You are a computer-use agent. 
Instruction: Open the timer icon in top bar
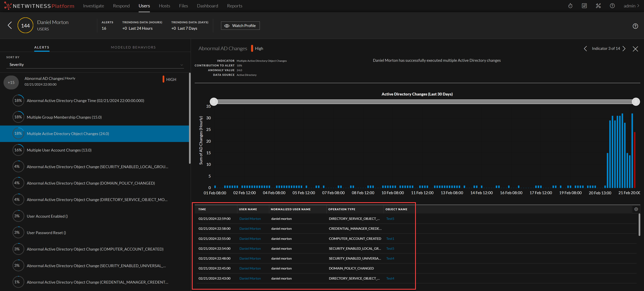[x=570, y=6]
